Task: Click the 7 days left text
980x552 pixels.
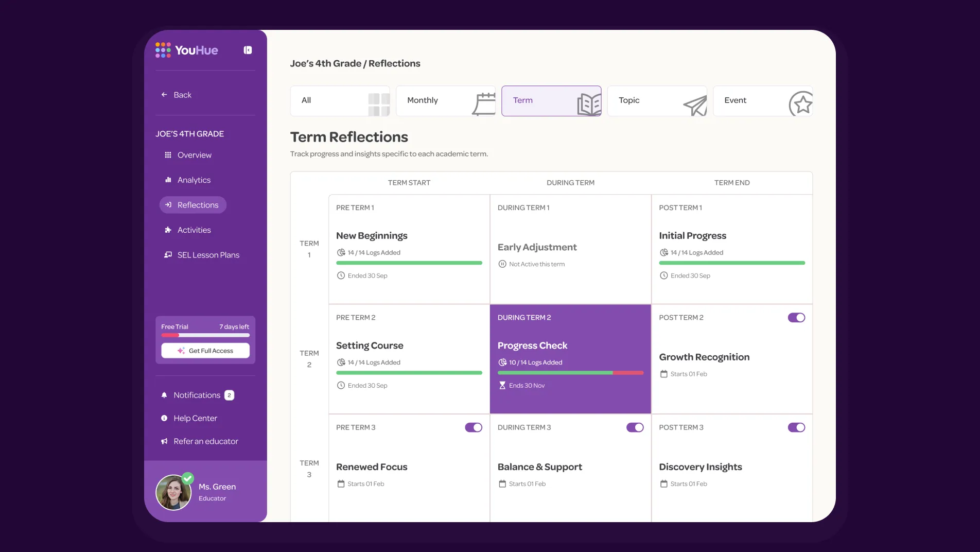Action: (234, 327)
